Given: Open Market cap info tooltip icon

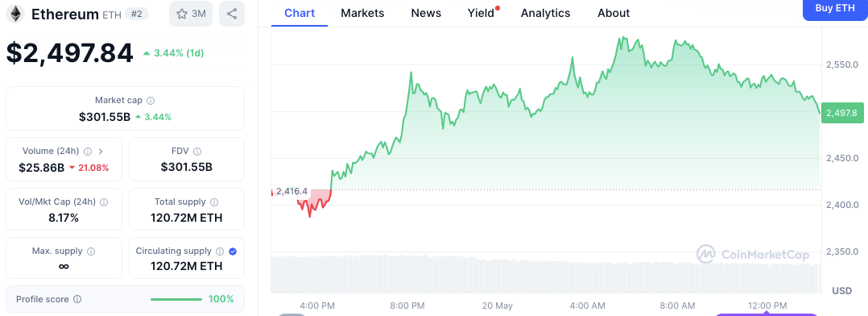Looking at the screenshot, I should 151,101.
